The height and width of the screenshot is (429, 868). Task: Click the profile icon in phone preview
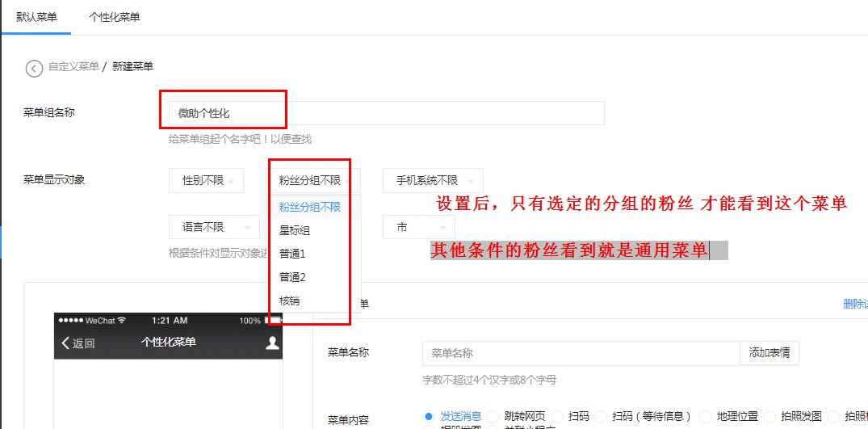point(272,343)
